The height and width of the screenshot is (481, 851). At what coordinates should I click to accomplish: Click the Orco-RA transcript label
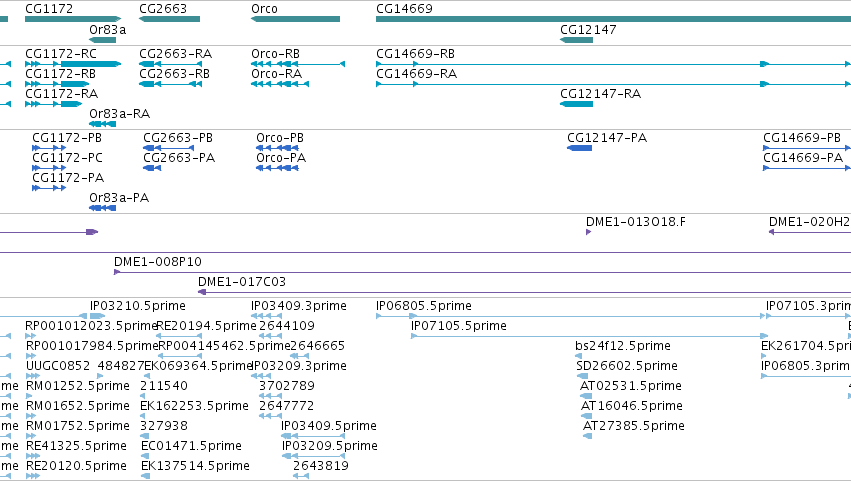tap(276, 74)
